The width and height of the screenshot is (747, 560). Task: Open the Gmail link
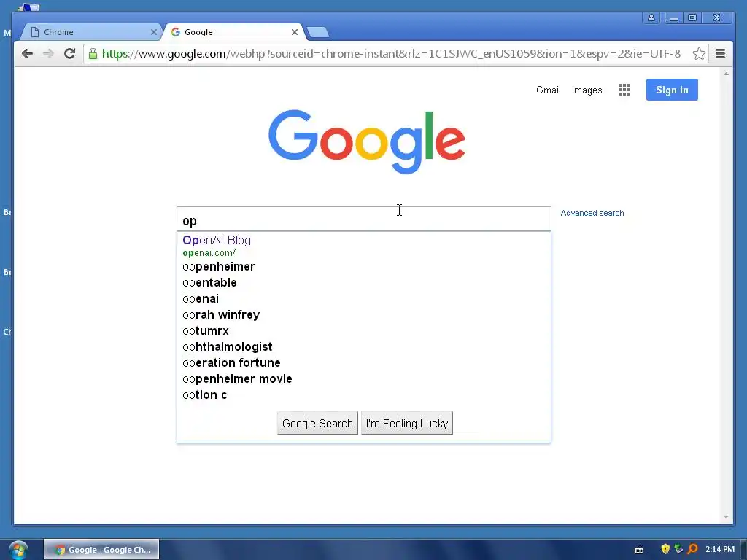(549, 90)
